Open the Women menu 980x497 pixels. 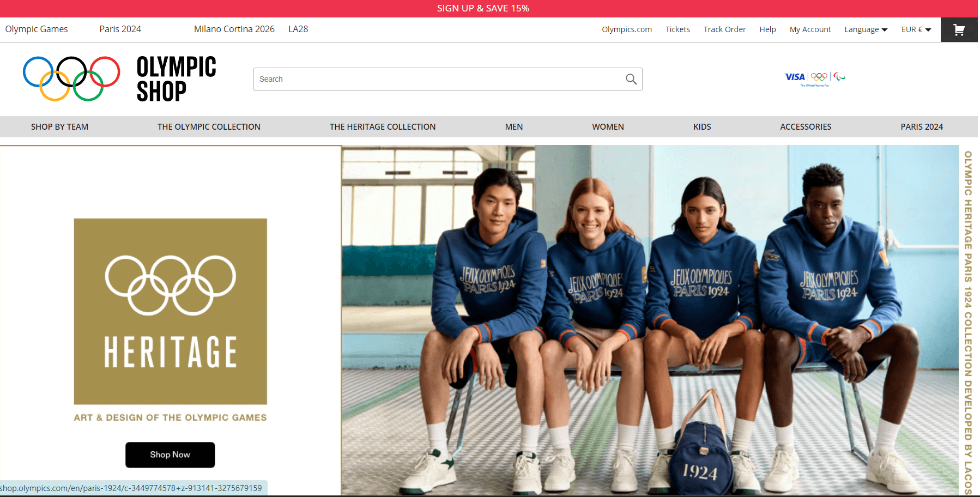[x=608, y=126]
